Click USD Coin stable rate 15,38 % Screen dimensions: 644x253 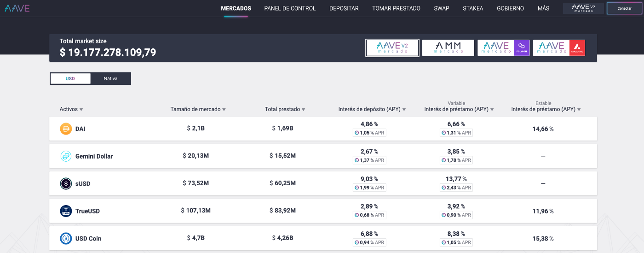[x=543, y=239]
